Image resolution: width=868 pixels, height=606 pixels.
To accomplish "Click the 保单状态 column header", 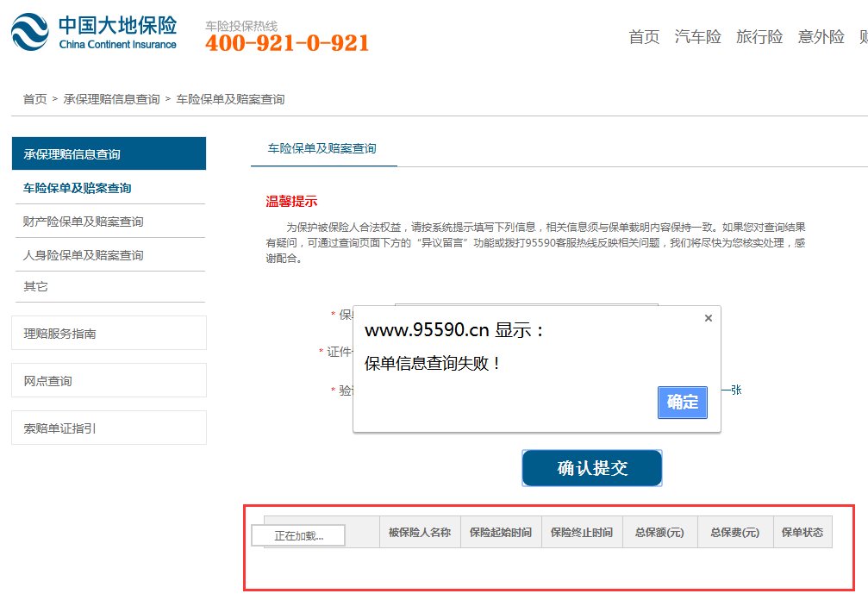I will point(802,533).
